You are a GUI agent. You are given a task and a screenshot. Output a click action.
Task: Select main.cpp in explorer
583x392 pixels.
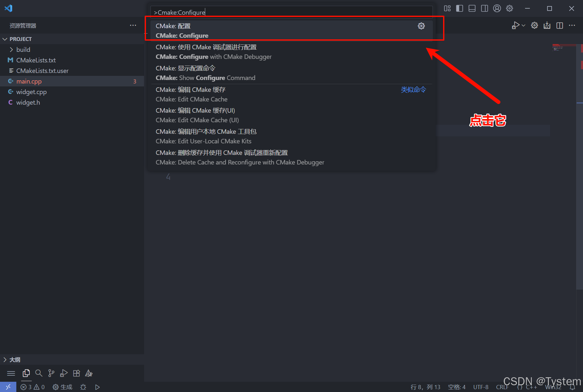tap(72, 81)
